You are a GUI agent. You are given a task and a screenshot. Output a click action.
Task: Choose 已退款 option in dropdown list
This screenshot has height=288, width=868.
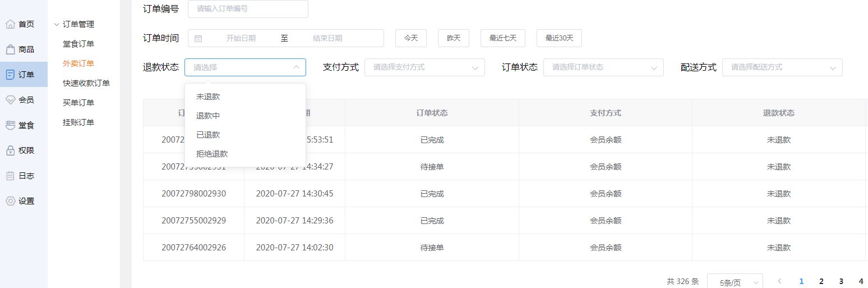[x=245, y=135]
